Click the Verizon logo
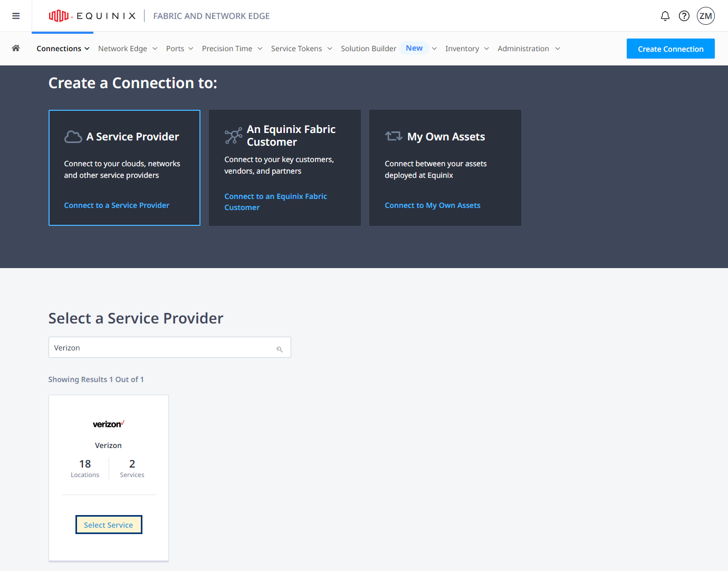 pyautogui.click(x=109, y=424)
